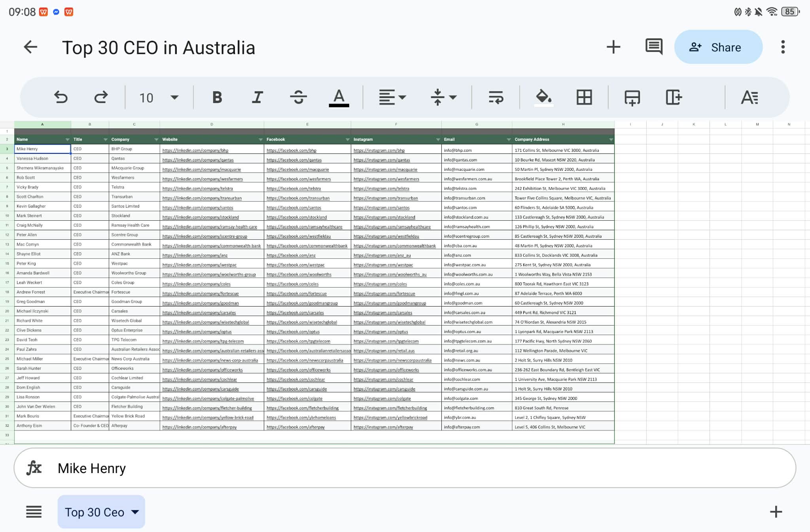Select row 10 header

tap(7, 216)
